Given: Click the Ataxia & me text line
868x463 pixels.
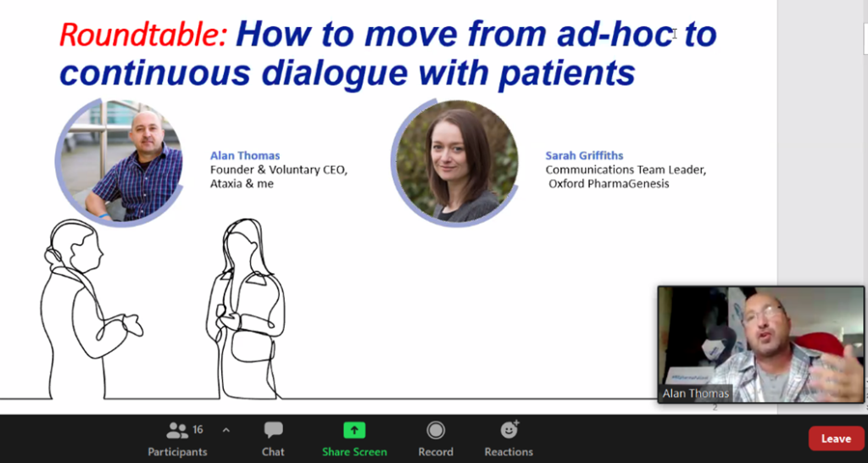Looking at the screenshot, I should coord(242,183).
